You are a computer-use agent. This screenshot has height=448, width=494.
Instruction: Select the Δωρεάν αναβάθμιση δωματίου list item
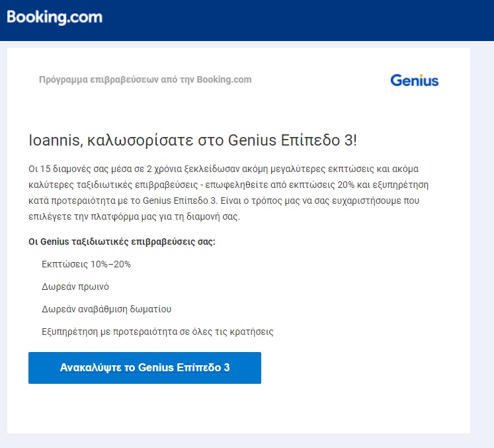106,309
